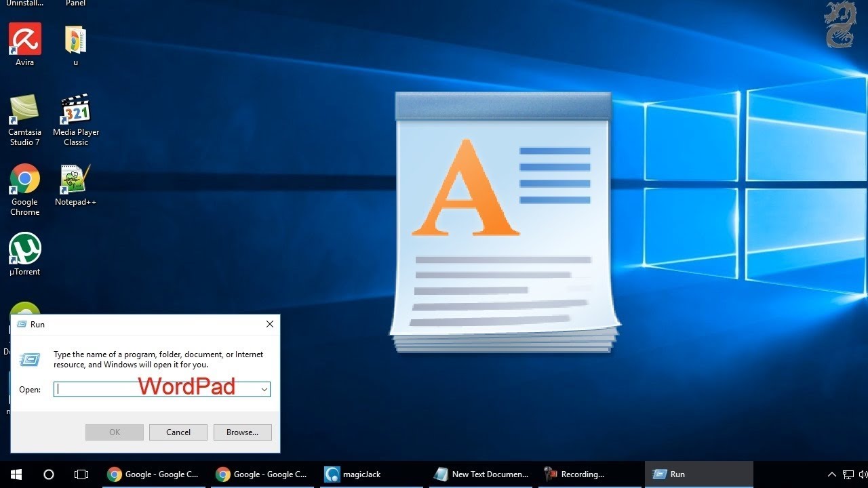The image size is (868, 488).
Task: Launch the µTorrent desktop shortcut
Action: coord(25,255)
